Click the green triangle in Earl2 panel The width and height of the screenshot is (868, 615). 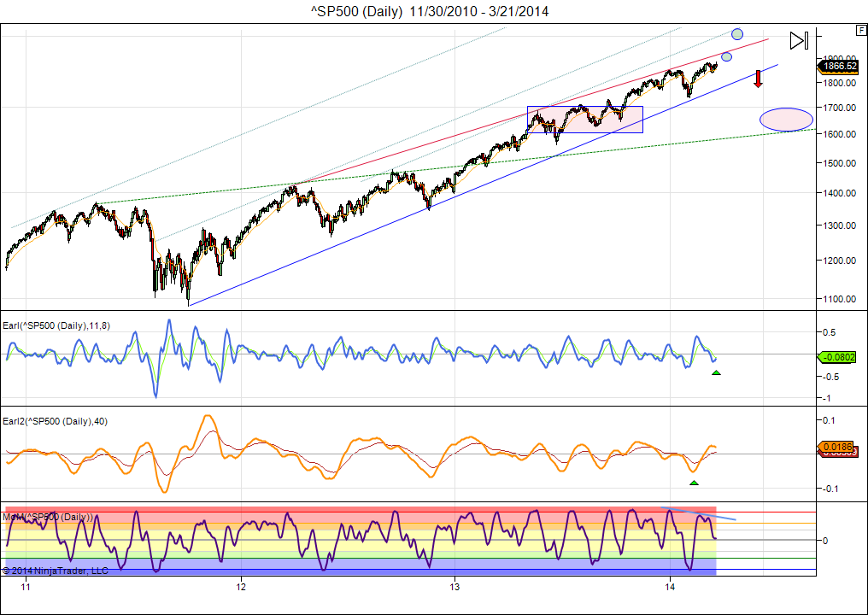[x=694, y=483]
